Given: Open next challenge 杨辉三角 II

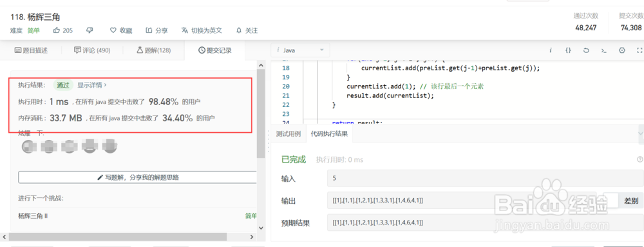Looking at the screenshot, I should coord(33,216).
